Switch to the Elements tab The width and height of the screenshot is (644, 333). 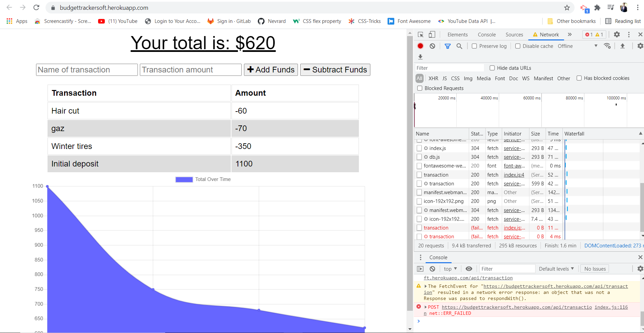pos(457,34)
